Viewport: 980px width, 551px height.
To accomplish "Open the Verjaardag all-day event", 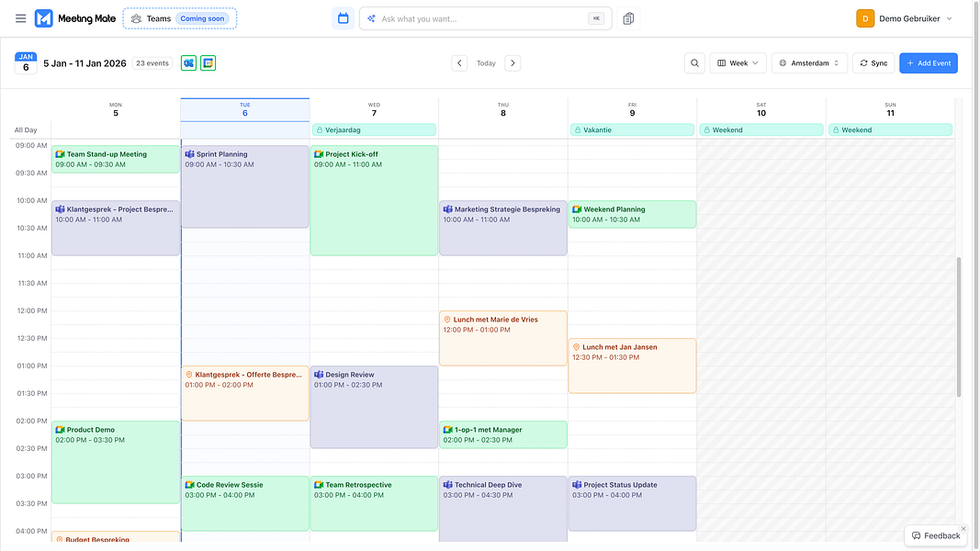I will pyautogui.click(x=374, y=129).
